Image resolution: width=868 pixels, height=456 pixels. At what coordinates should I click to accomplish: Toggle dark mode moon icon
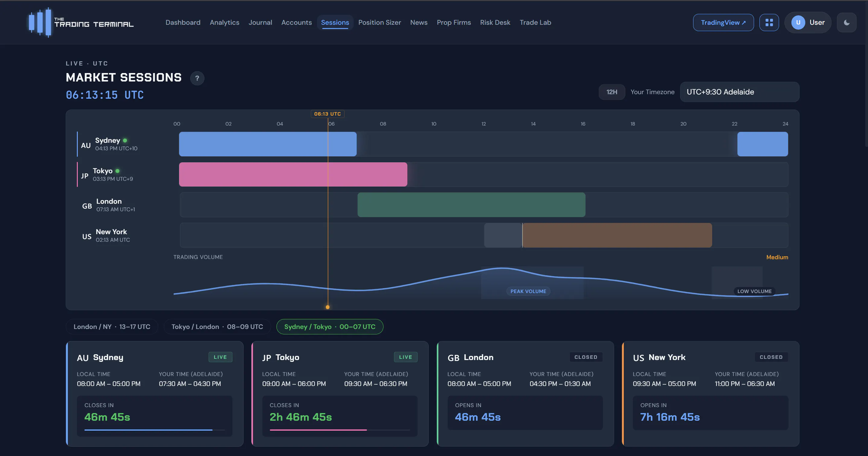(846, 22)
